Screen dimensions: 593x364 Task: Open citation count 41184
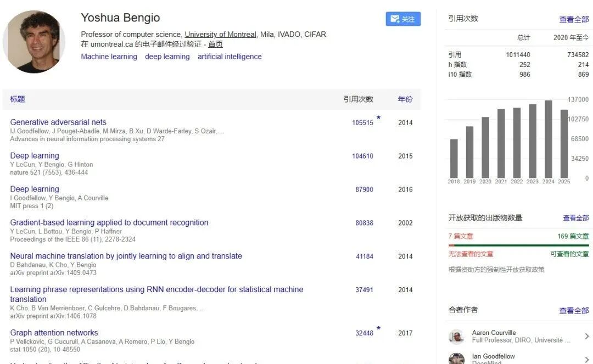click(365, 256)
